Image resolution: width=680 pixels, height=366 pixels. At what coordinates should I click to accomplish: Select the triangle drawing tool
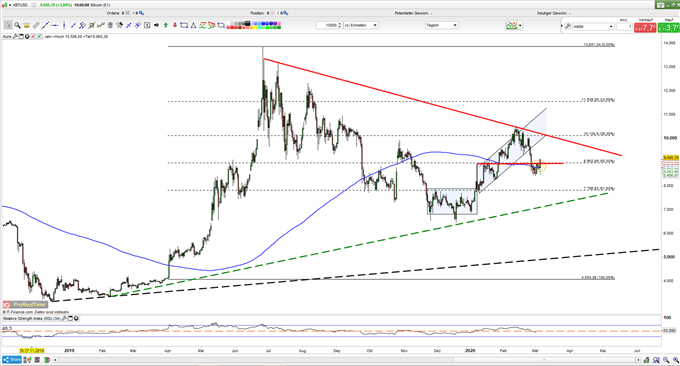[193, 25]
